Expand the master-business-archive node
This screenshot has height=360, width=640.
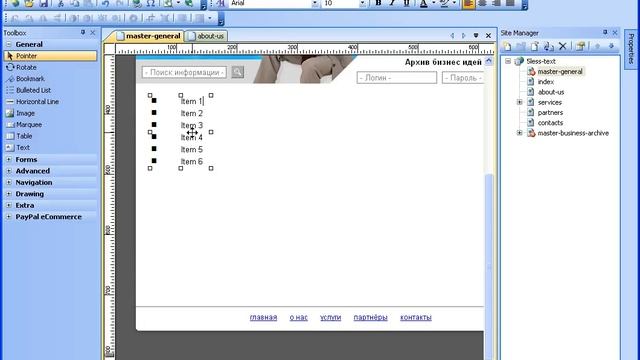coord(520,133)
